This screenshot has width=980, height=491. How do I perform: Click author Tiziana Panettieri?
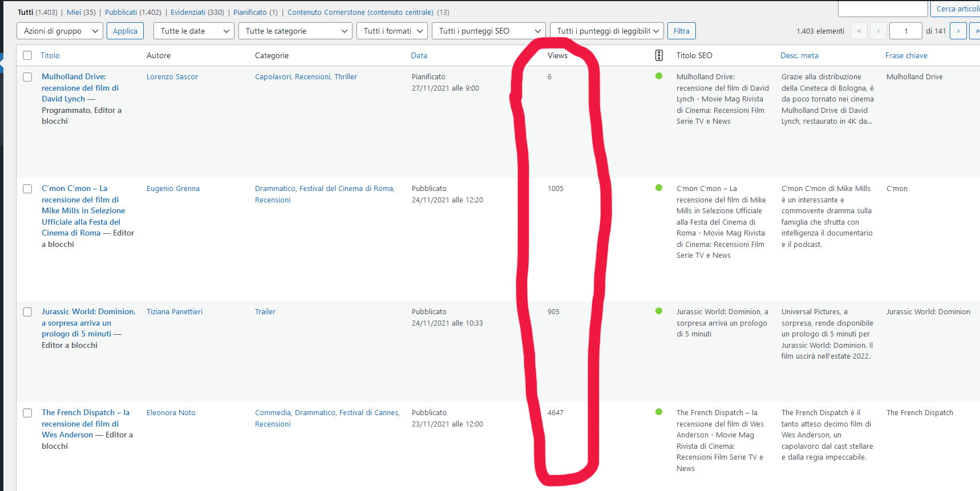coord(175,311)
